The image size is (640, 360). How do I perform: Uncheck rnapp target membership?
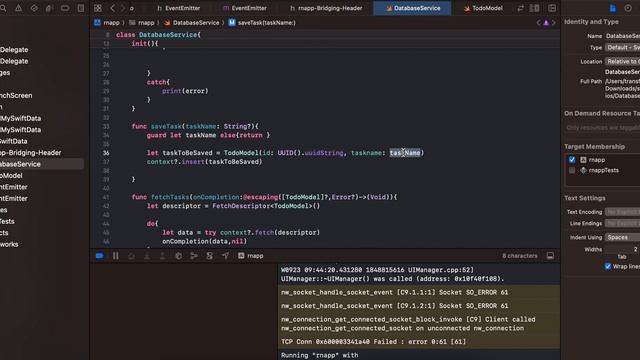pos(572,160)
